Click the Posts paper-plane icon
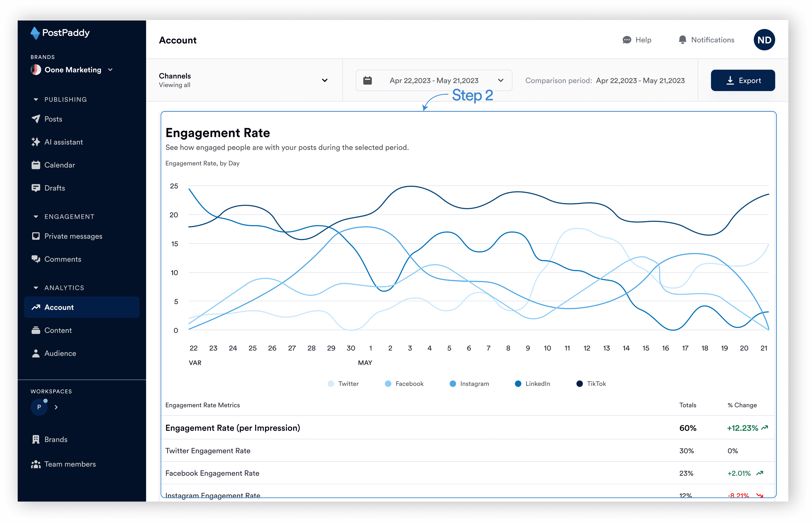Screen dimensions: 812x523 click(36, 119)
